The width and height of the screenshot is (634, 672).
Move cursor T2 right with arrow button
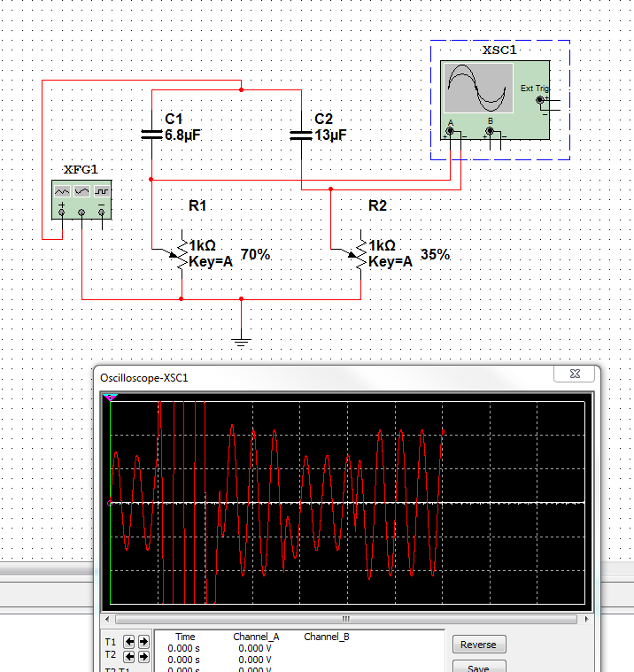(x=143, y=656)
